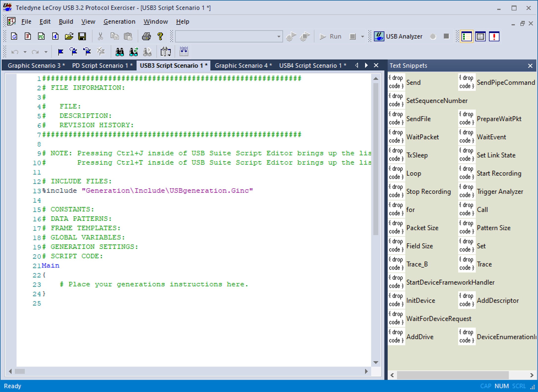Switch to PD Script Scenario 1 tab
This screenshot has width=538, height=392.
(x=102, y=66)
